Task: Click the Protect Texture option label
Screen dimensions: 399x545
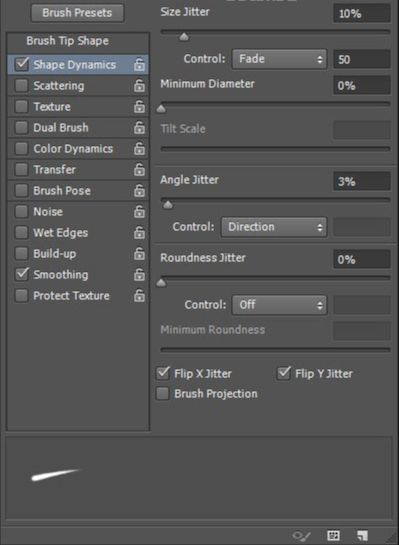Action: click(71, 296)
